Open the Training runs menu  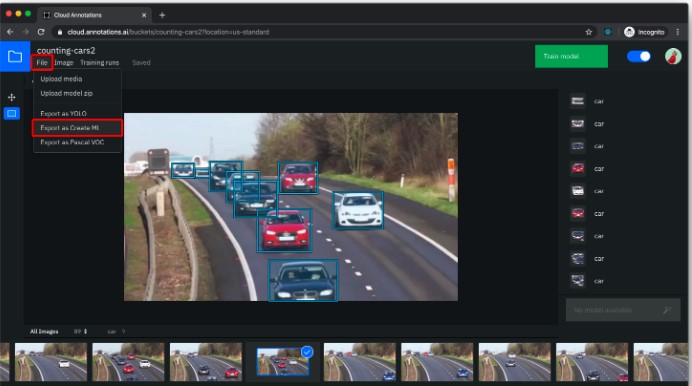click(99, 63)
